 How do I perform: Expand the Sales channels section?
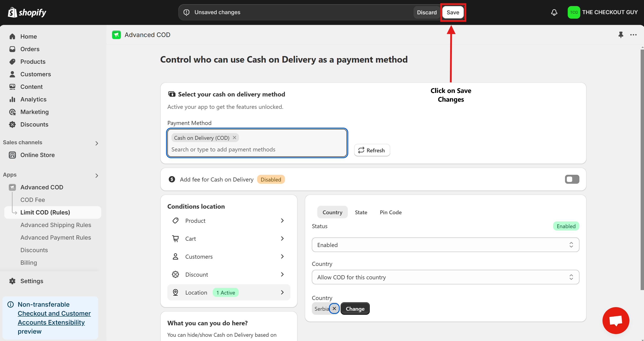[x=97, y=143]
